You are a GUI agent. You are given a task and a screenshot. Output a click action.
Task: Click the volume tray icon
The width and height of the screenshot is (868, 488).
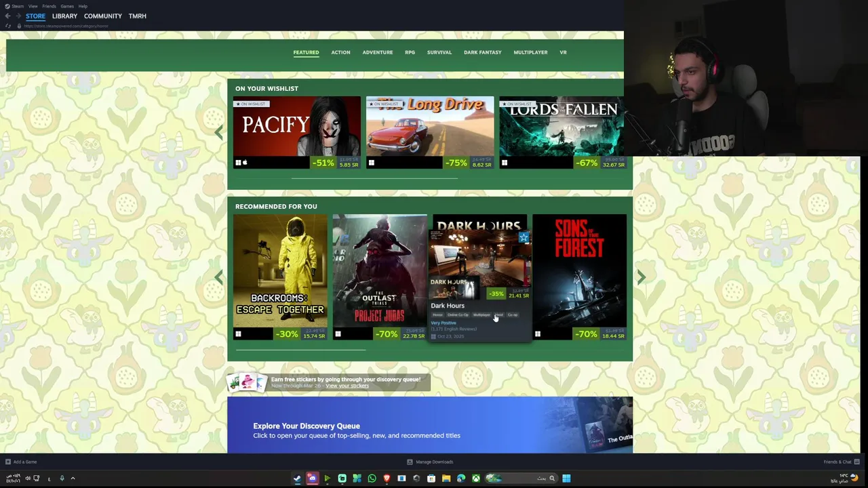tap(28, 479)
